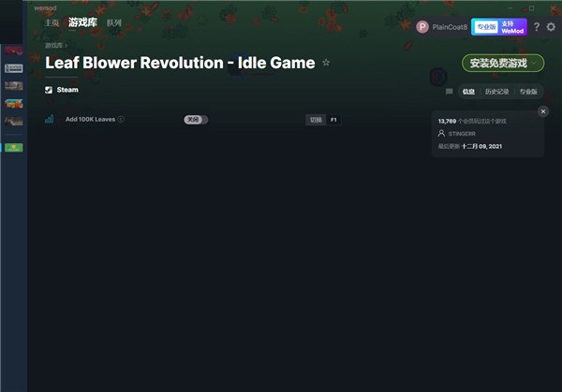
Task: Favorite the game with the star icon
Action: point(326,63)
